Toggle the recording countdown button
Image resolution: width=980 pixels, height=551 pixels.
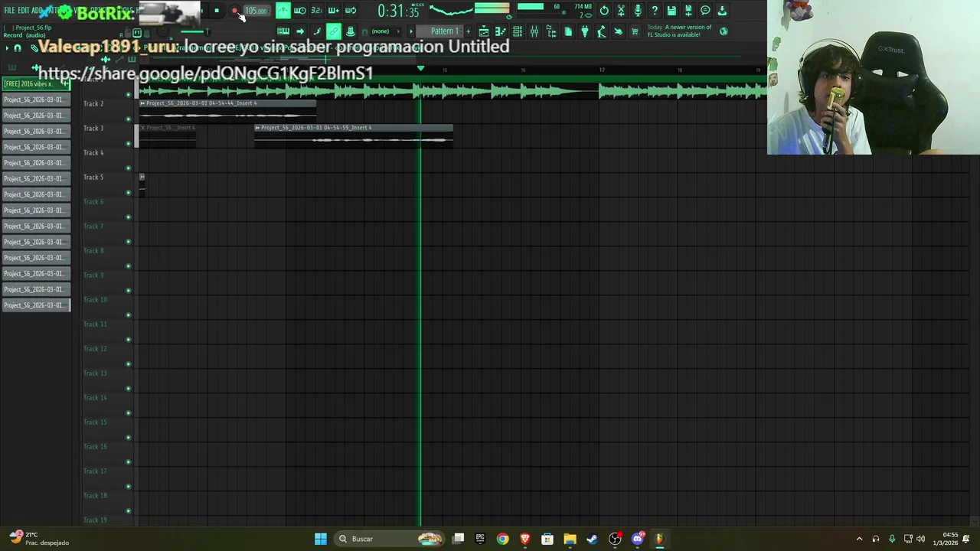[x=316, y=11]
